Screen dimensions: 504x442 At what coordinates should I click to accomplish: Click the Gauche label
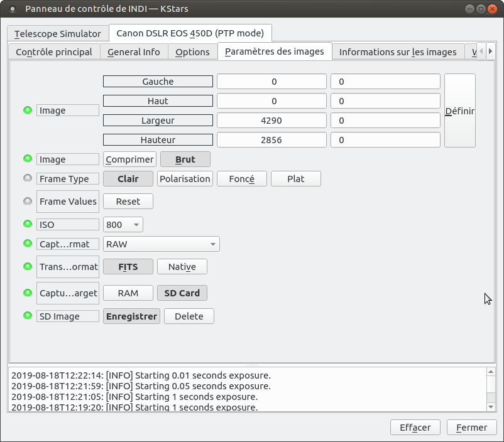click(158, 81)
